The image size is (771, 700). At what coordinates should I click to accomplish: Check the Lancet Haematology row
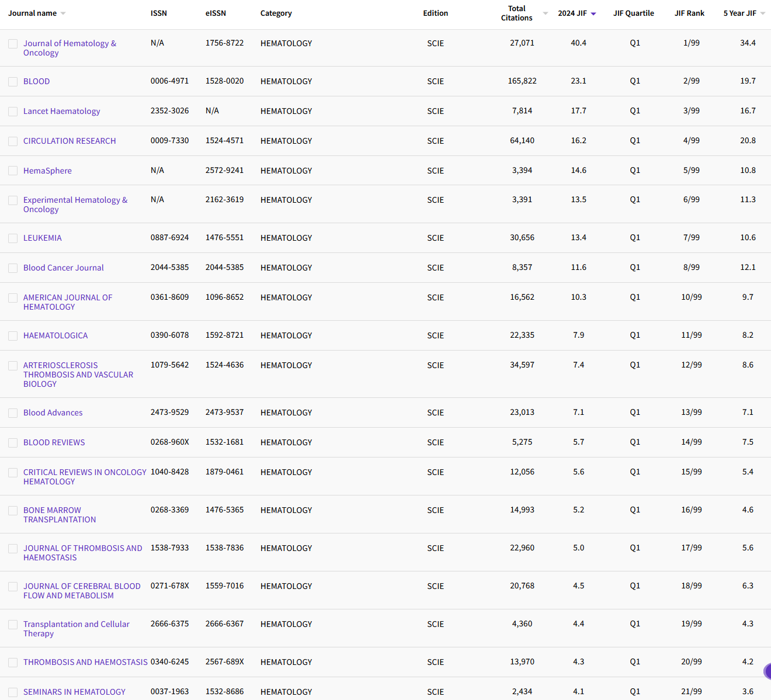[13, 111]
